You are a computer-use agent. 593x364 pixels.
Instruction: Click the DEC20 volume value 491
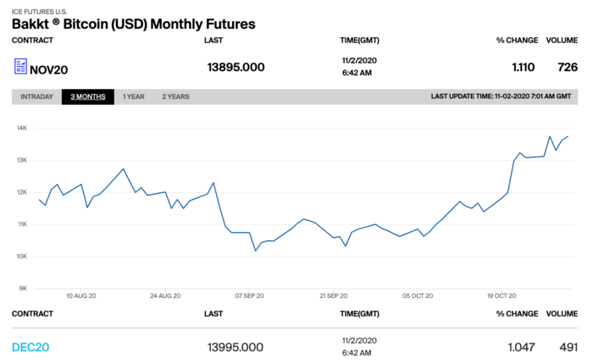coord(568,347)
